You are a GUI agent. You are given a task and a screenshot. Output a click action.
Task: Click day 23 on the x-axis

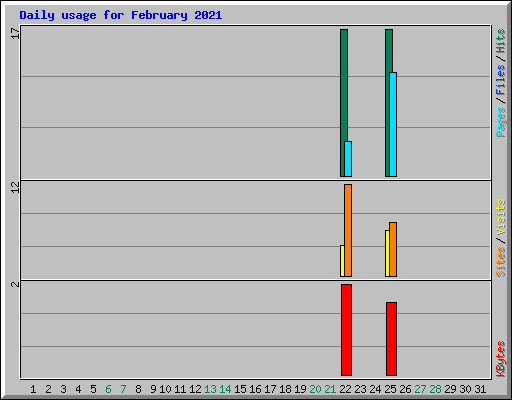click(x=360, y=389)
